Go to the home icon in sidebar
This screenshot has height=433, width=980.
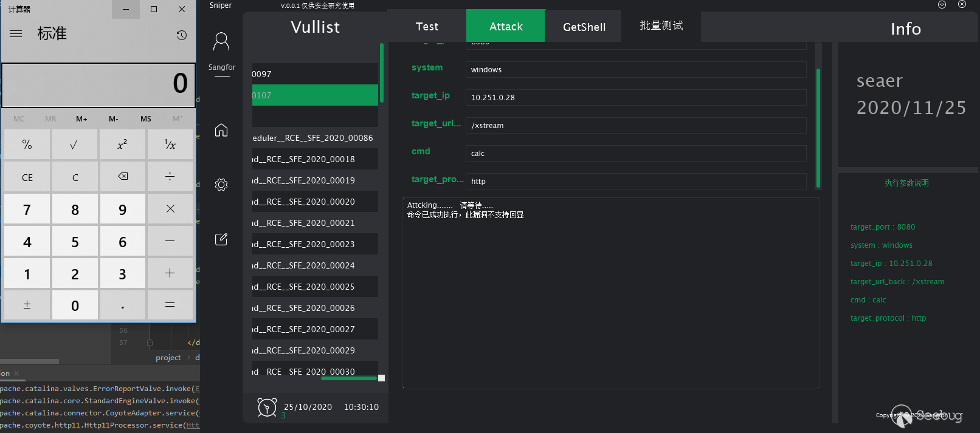[221, 130]
